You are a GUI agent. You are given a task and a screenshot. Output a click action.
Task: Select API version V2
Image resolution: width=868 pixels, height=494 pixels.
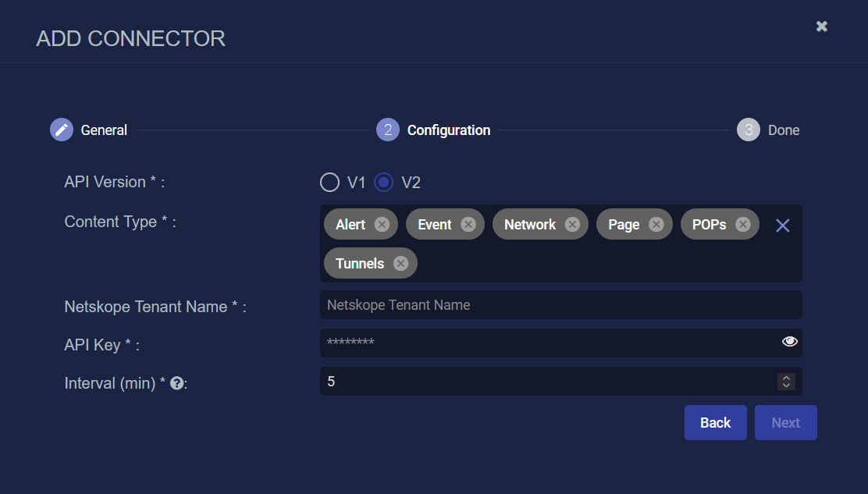(383, 182)
